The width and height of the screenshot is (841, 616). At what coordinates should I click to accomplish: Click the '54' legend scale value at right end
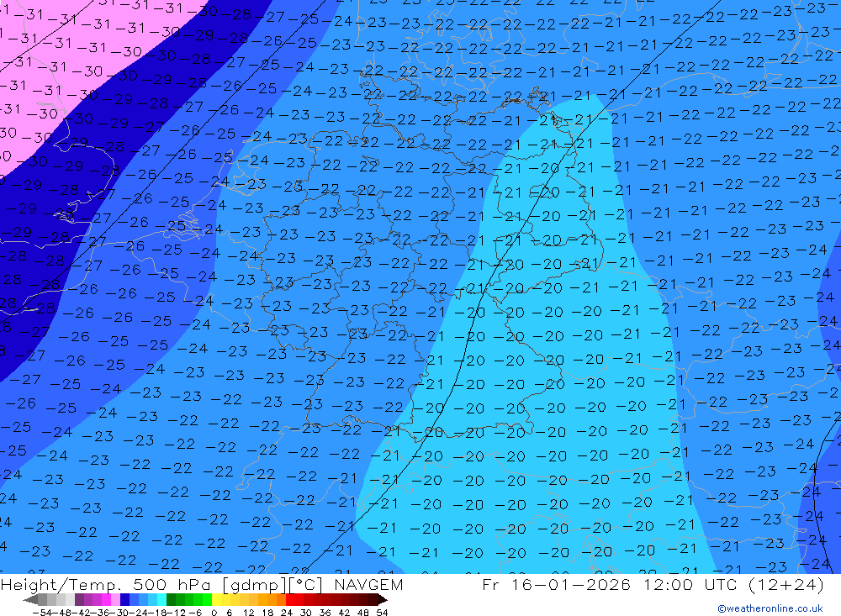coord(382,613)
